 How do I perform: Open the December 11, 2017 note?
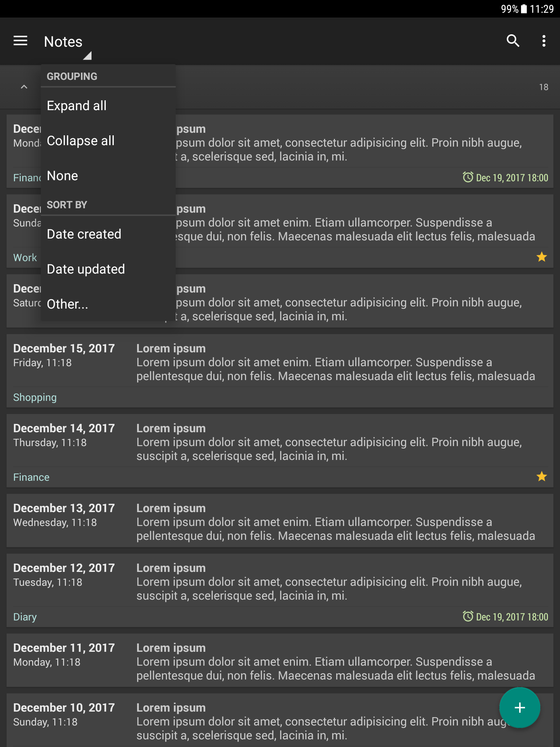pyautogui.click(x=280, y=660)
